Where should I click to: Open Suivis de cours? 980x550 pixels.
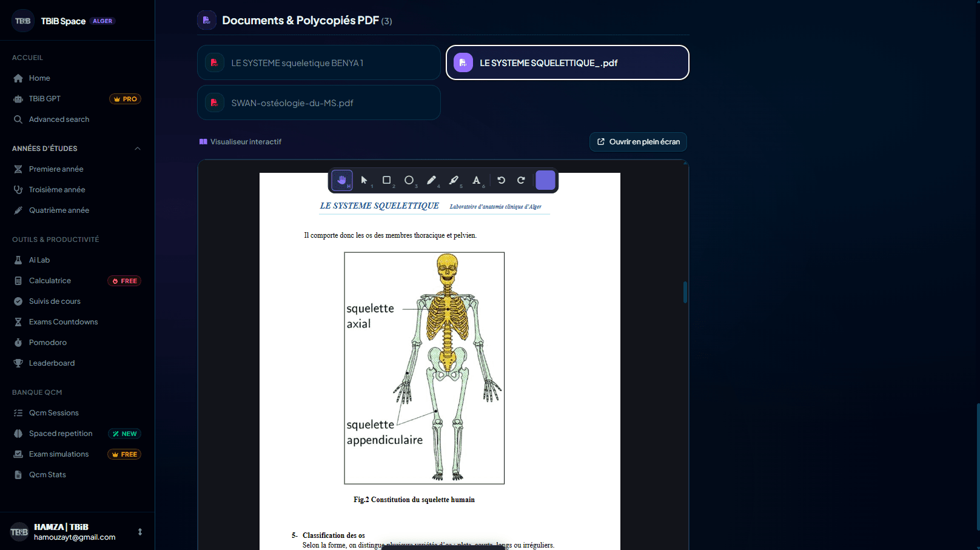[78, 301]
